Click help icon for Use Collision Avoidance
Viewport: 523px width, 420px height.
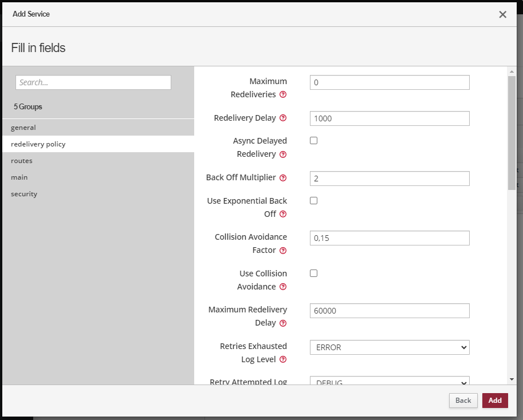point(283,287)
